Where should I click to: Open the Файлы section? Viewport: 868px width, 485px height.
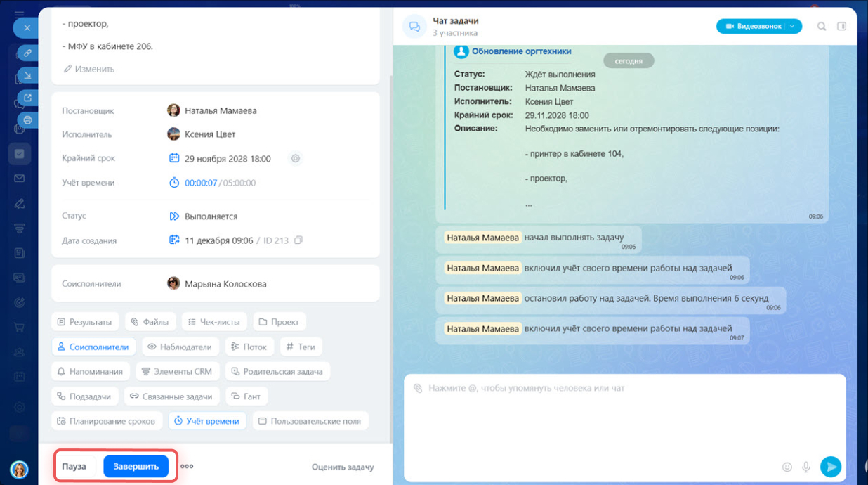150,322
